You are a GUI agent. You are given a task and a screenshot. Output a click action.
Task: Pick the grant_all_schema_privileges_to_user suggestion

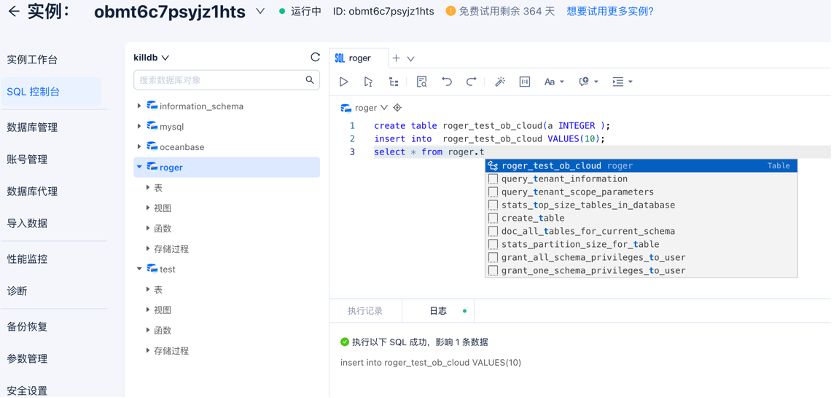[x=641, y=257]
